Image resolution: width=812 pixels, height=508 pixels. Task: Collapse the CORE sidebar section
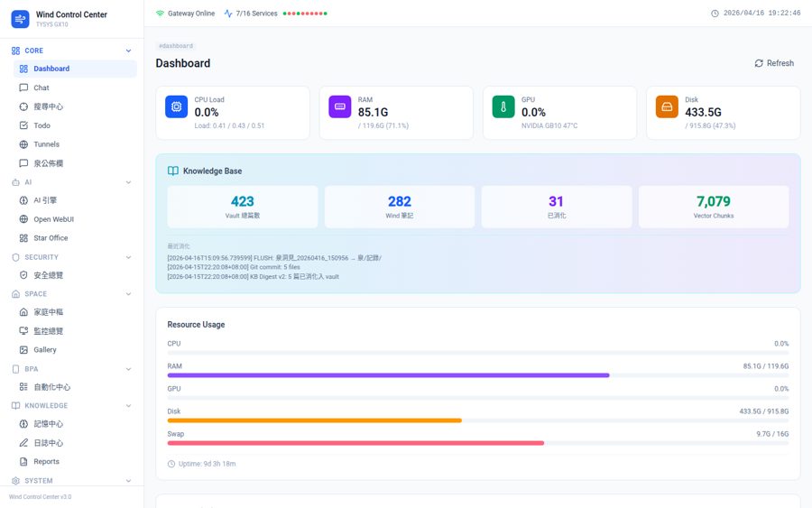coord(128,51)
